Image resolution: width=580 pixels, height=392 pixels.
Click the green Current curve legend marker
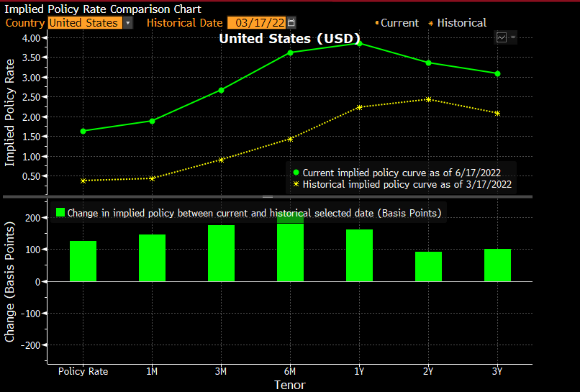tap(296, 173)
